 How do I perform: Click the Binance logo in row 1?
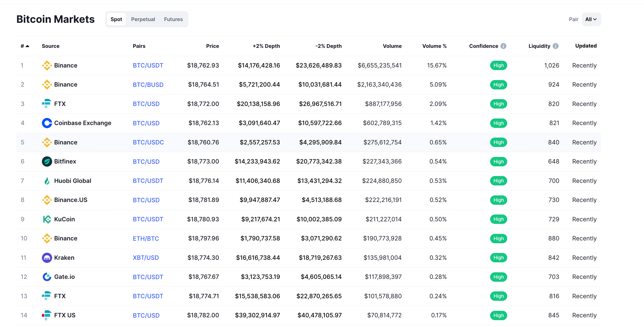tap(47, 66)
